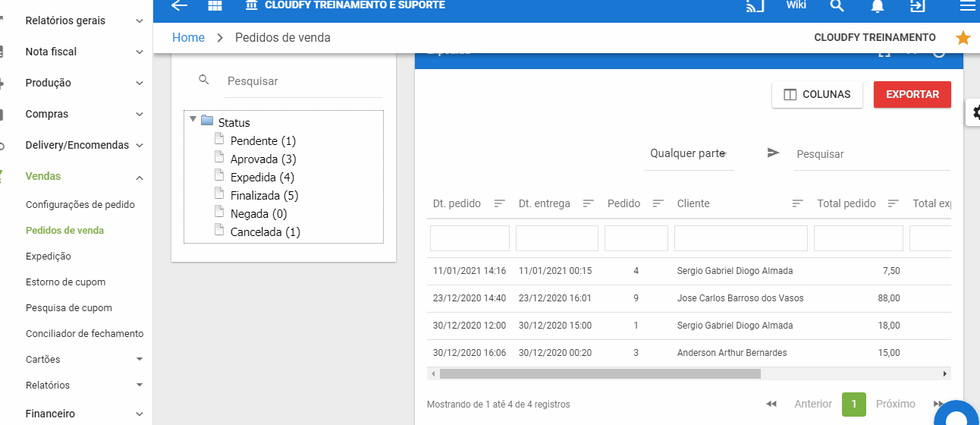Select page 1 button
The height and width of the screenshot is (425, 980).
[854, 404]
